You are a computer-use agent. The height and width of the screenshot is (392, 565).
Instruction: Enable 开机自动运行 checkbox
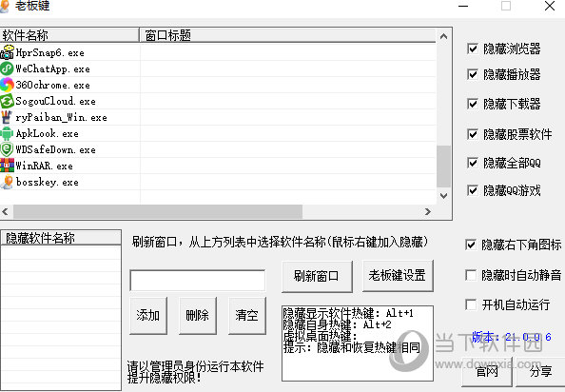click(x=471, y=304)
